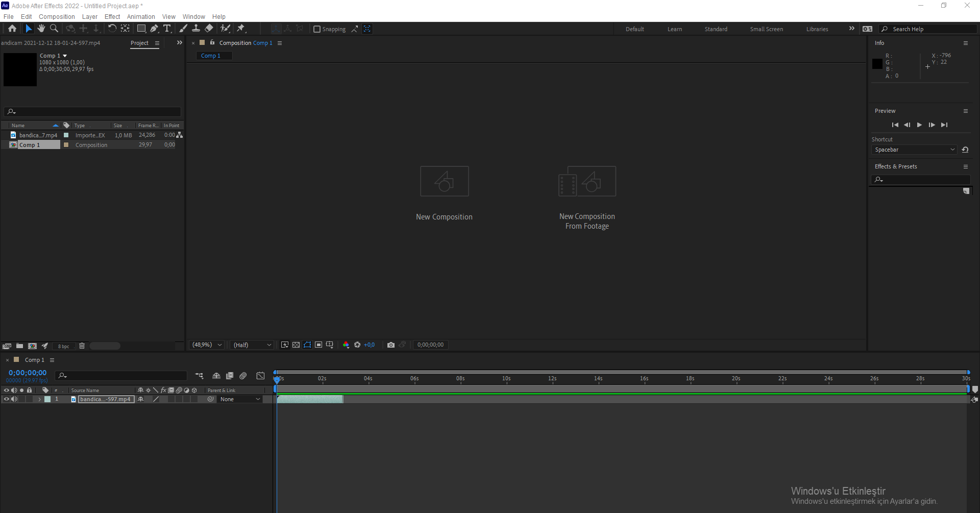Open the Comp 1 dropdown arrow in Project panel
Viewport: 980px width, 513px height.
tap(65, 56)
